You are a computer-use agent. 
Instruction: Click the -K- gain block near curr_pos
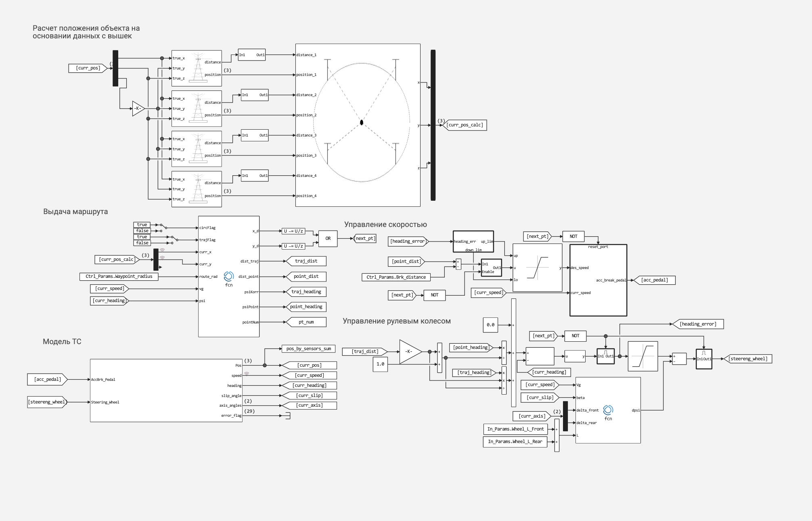click(138, 108)
